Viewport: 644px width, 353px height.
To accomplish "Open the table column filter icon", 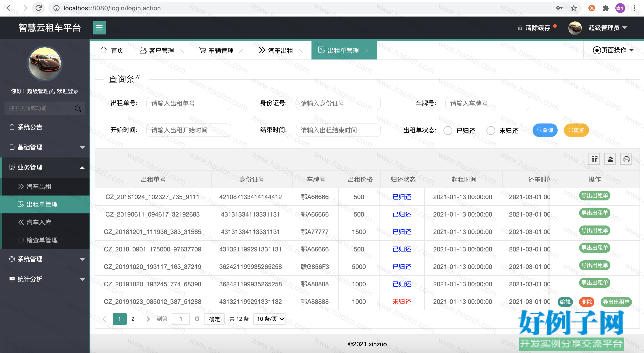I will (594, 159).
